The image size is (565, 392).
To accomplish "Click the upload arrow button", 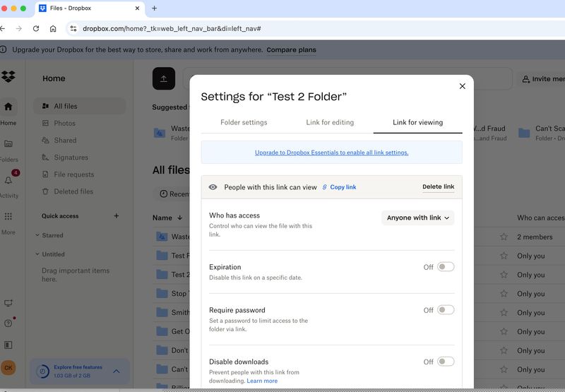I will tap(164, 78).
